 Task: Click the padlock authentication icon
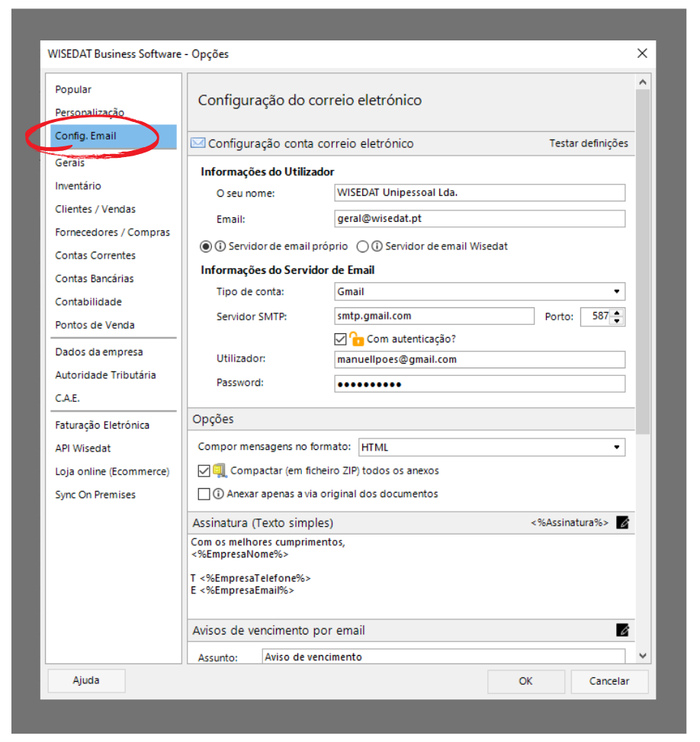pos(356,339)
